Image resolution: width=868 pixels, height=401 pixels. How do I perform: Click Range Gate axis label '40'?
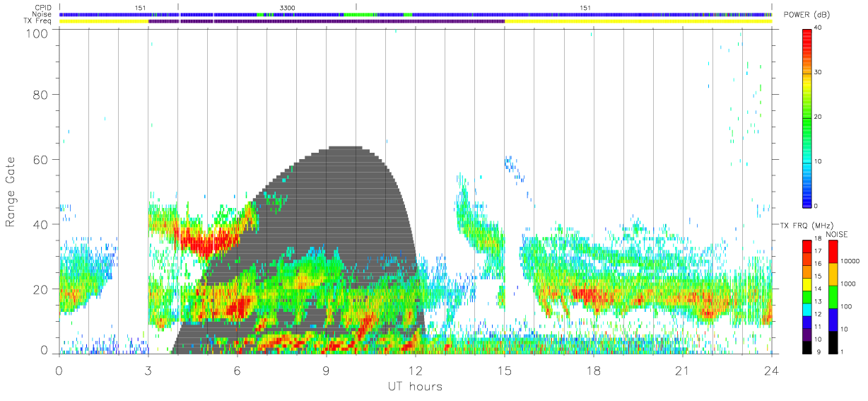[41, 225]
